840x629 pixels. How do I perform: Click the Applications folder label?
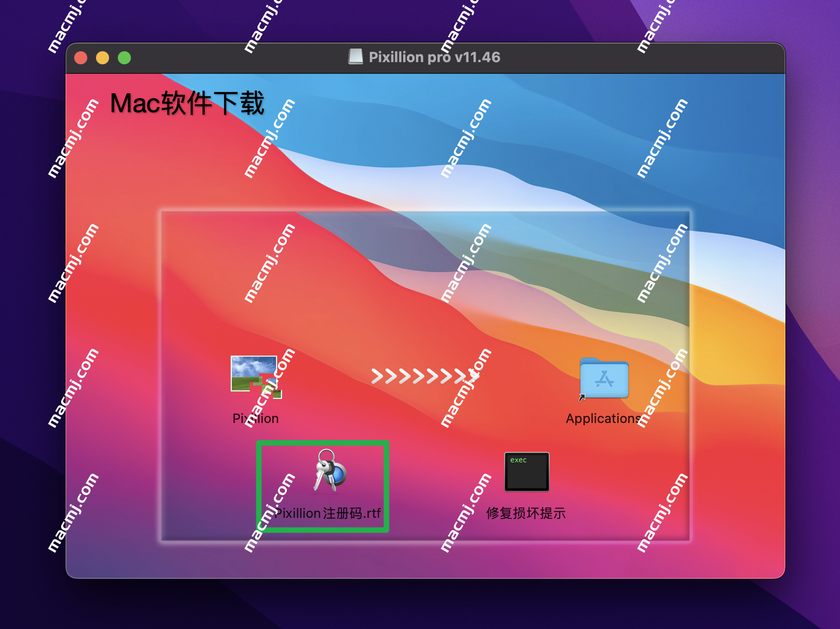tap(603, 419)
